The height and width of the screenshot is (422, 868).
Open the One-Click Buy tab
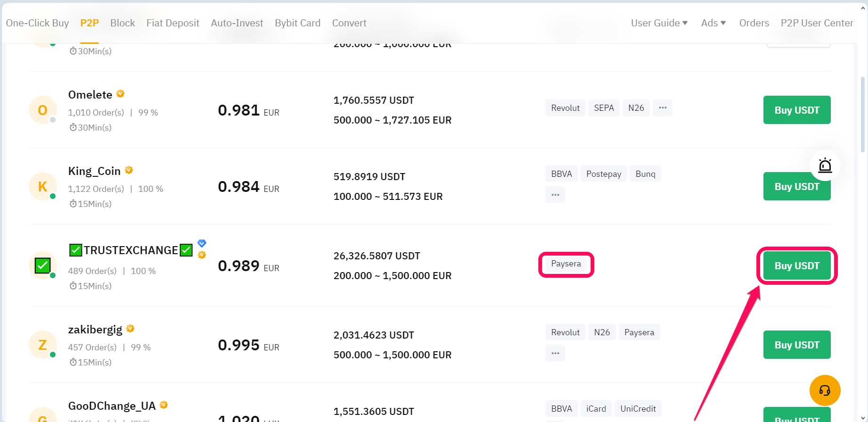coord(37,23)
